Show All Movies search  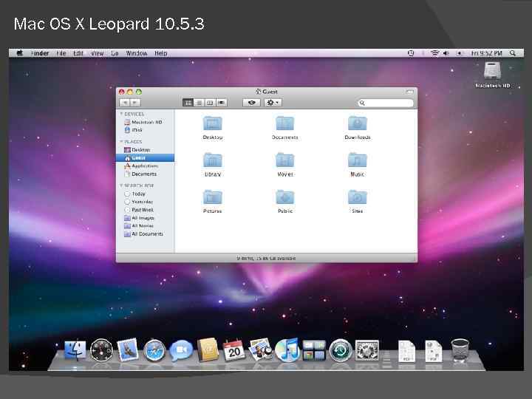click(x=146, y=226)
